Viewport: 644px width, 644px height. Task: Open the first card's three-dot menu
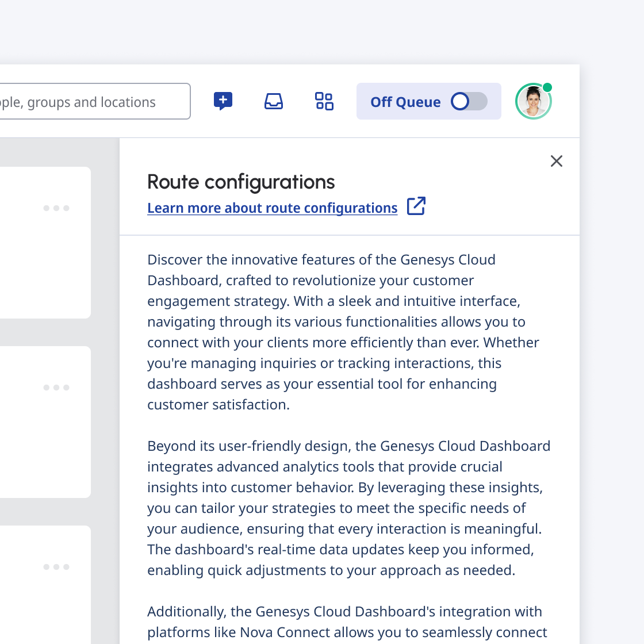coord(56,208)
